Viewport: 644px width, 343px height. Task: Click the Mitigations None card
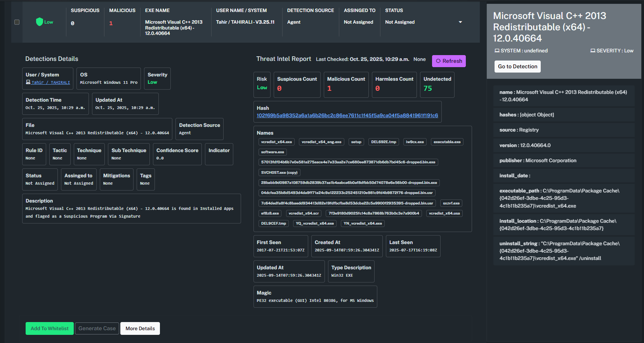[x=116, y=179]
